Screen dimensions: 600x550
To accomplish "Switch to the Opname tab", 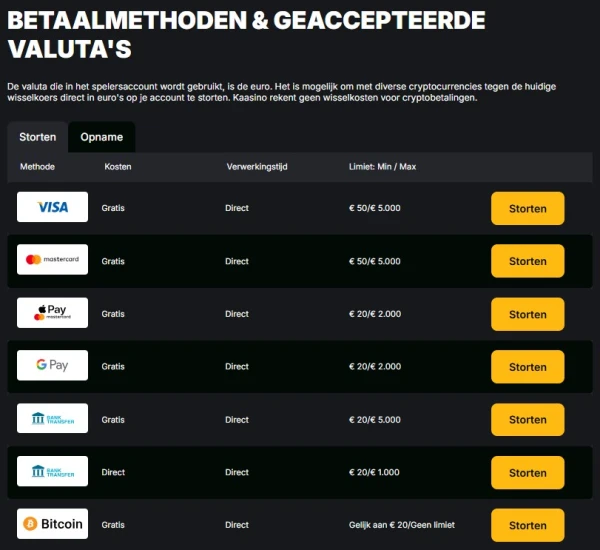I will pos(101,137).
